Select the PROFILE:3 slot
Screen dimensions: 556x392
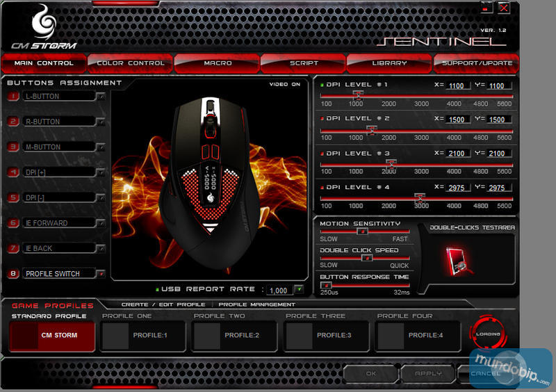(326, 336)
